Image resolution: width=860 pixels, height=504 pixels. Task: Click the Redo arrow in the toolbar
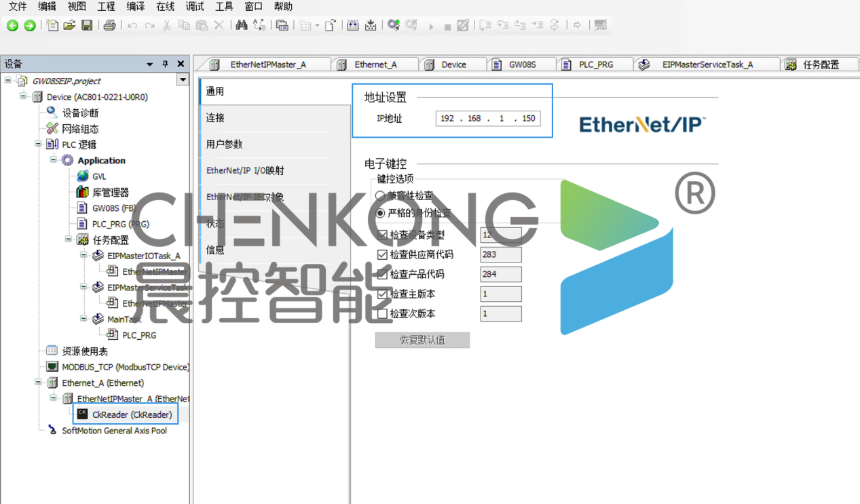tap(149, 26)
